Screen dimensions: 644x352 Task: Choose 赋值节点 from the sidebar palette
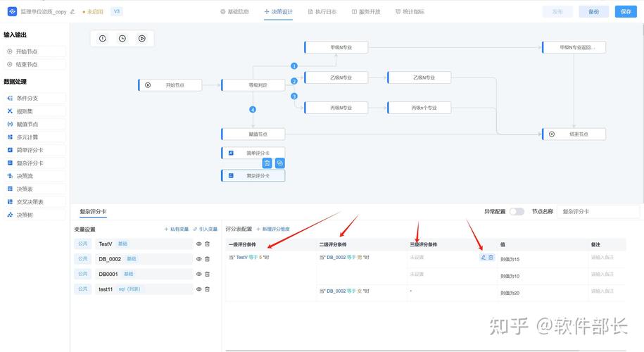click(35, 124)
